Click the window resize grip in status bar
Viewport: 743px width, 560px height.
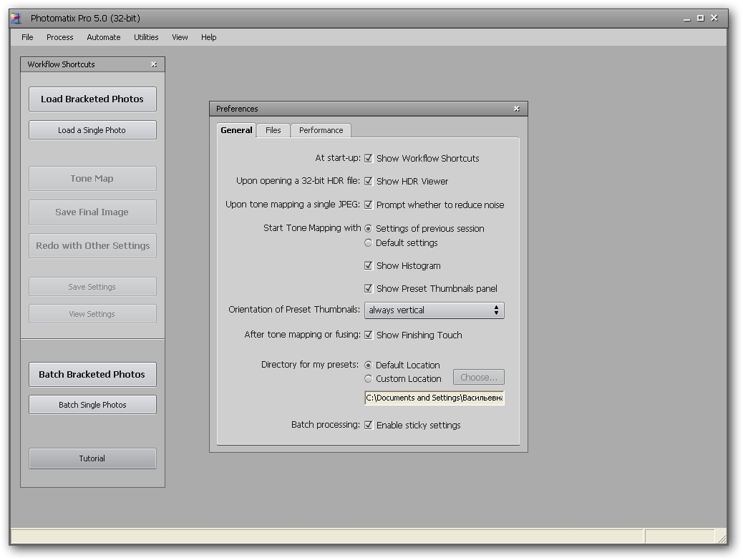[x=722, y=539]
